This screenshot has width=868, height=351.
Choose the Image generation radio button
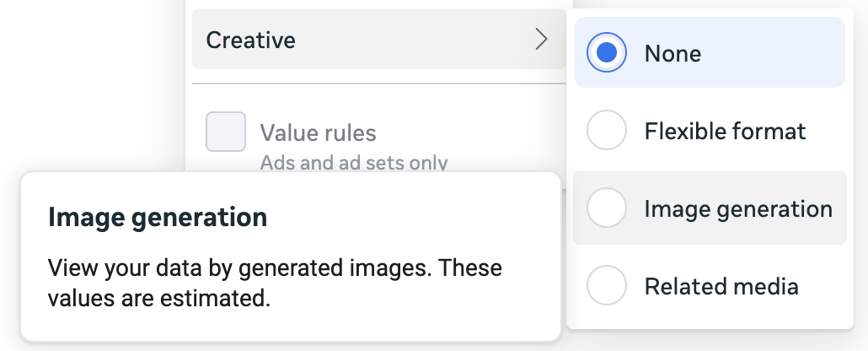tap(606, 208)
